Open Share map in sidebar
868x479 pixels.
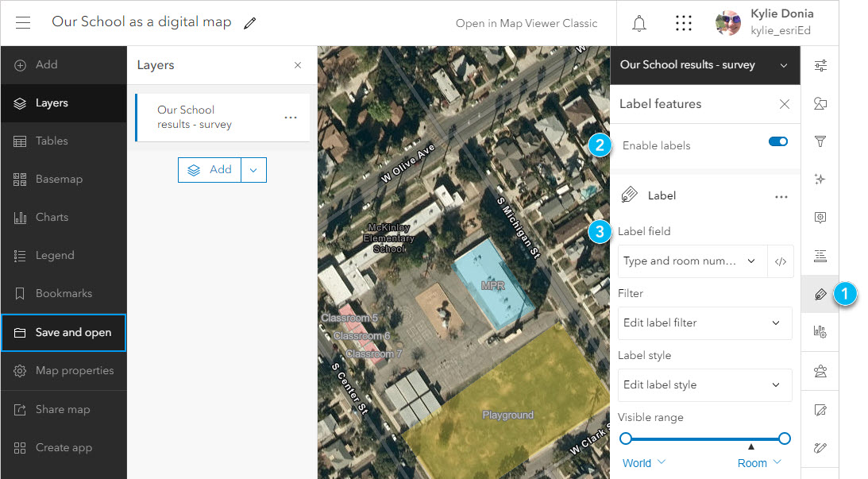[x=64, y=410]
